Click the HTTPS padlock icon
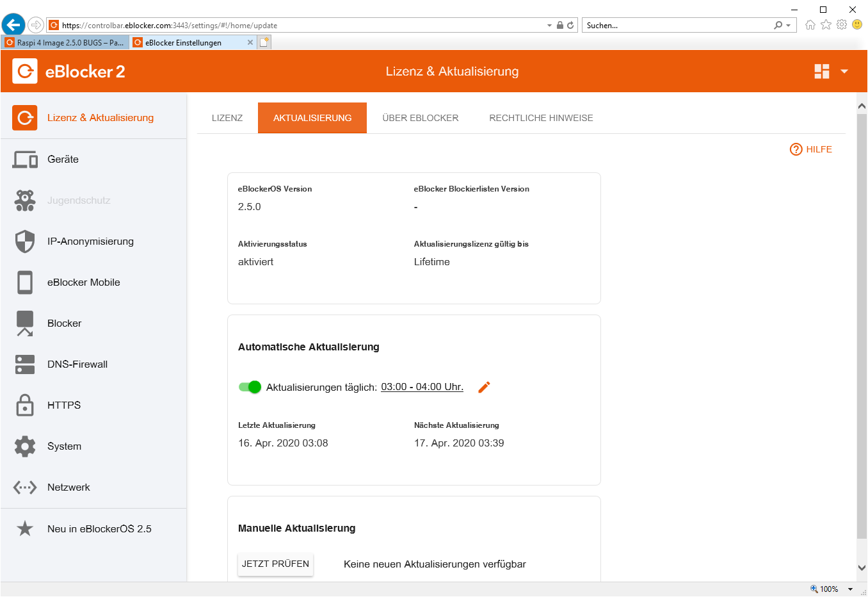 [25, 405]
